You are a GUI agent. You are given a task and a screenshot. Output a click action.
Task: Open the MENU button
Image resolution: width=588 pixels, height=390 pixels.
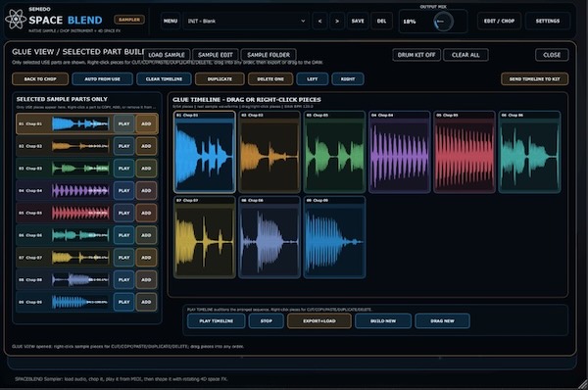171,21
